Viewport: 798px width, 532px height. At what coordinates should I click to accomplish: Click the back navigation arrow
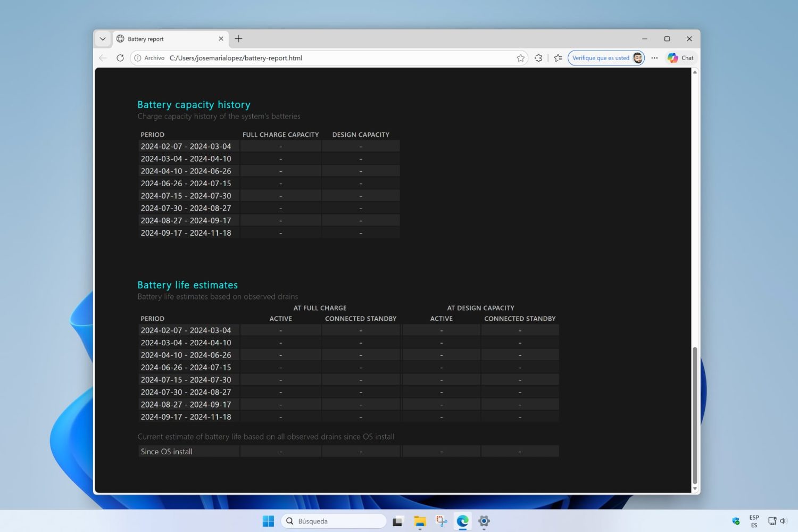click(x=103, y=58)
